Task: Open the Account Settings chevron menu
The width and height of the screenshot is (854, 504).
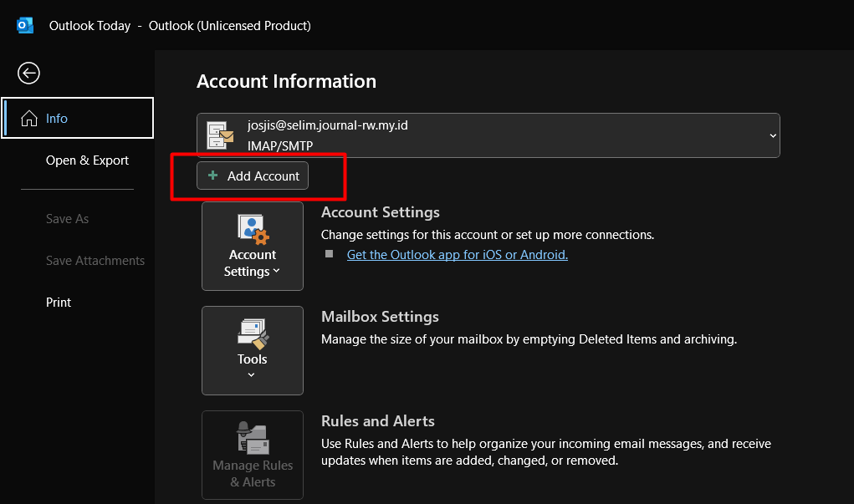Action: 277,271
